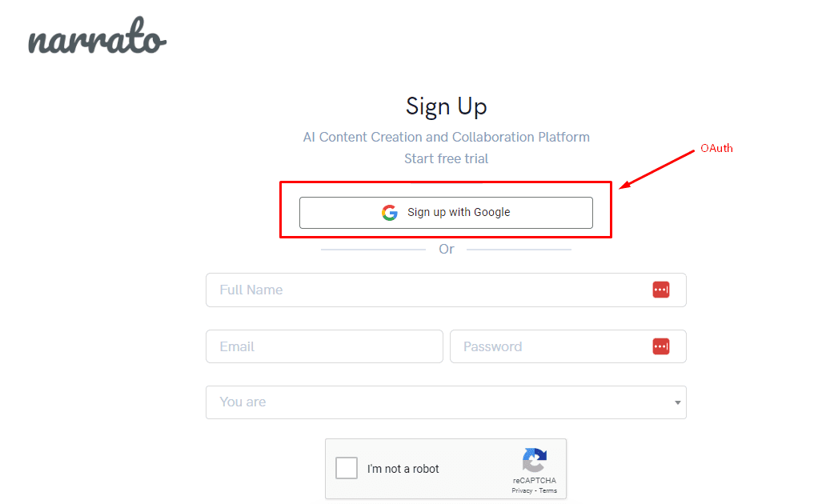Open the You are role selector
The width and height of the screenshot is (814, 504).
point(446,402)
